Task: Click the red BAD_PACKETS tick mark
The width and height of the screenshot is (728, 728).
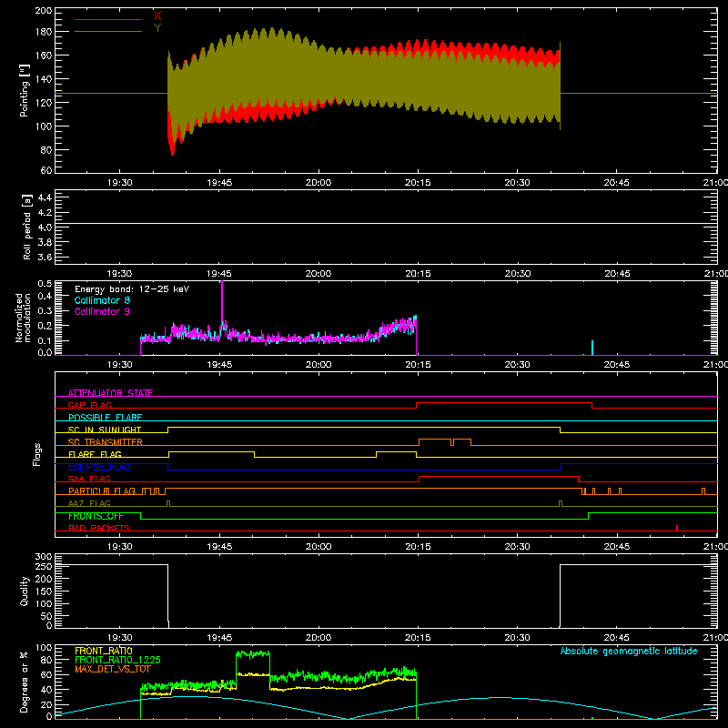Action: [677, 528]
